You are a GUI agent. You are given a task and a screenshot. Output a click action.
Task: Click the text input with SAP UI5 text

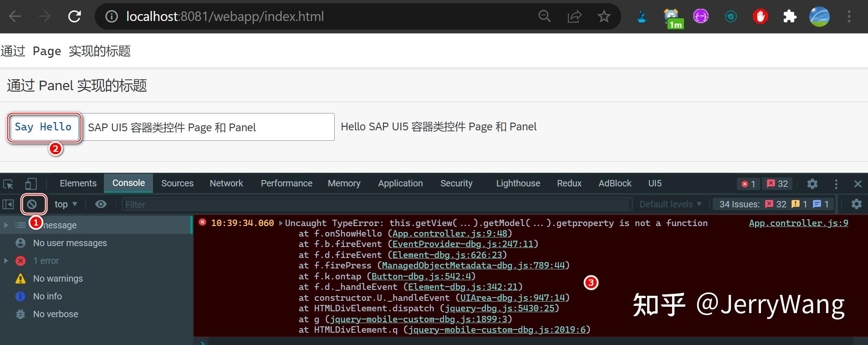pos(208,127)
